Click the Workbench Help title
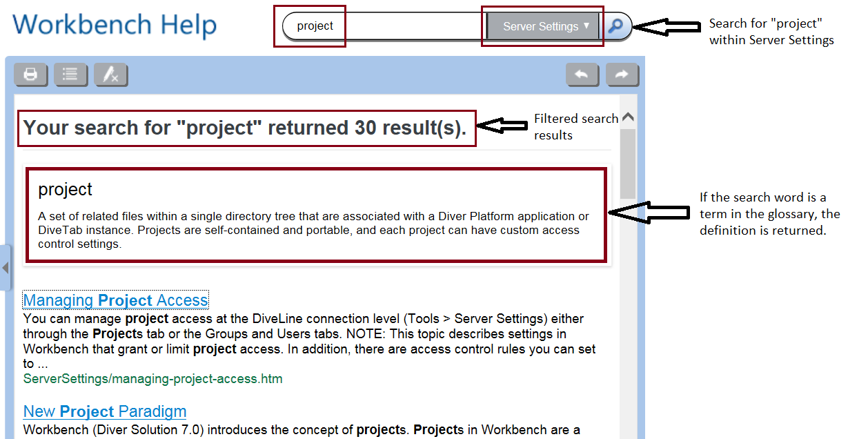This screenshot has height=439, width=868. [x=115, y=25]
